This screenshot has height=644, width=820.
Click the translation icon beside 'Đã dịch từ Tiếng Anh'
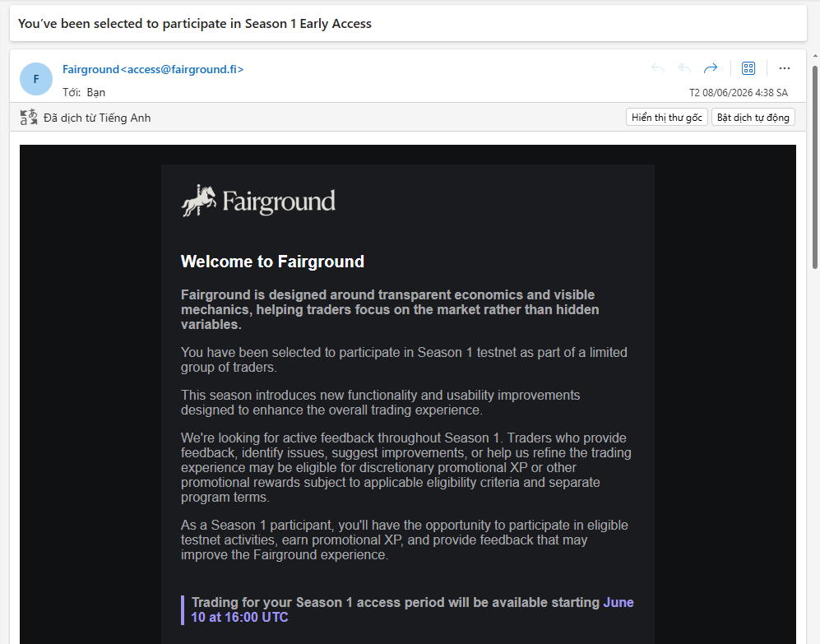click(29, 117)
